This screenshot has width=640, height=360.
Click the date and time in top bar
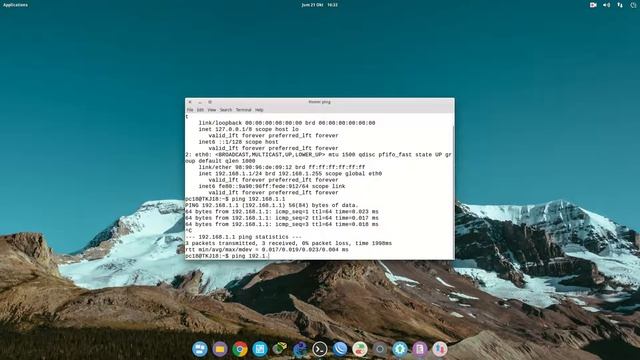click(320, 5)
